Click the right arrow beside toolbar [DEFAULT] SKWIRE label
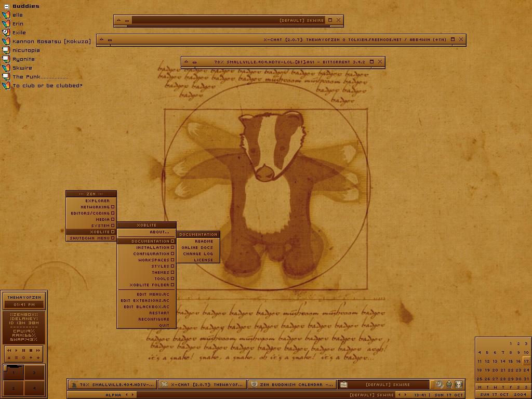 pyautogui.click(x=405, y=395)
